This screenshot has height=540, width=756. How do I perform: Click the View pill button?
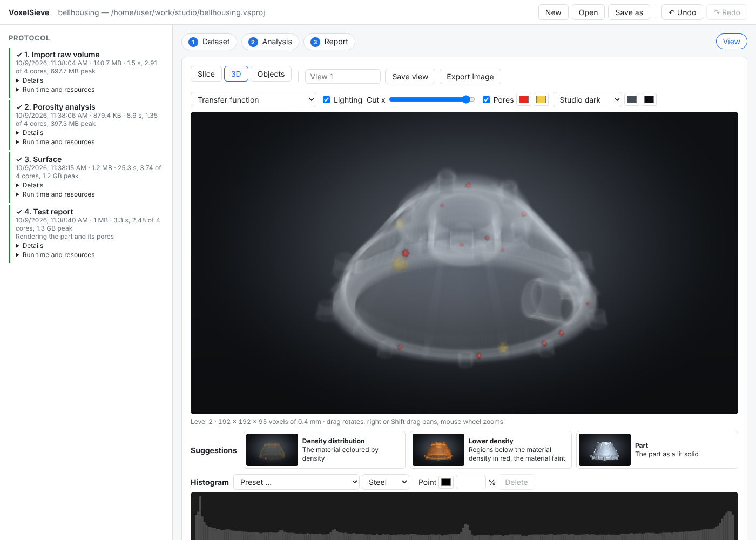(732, 42)
